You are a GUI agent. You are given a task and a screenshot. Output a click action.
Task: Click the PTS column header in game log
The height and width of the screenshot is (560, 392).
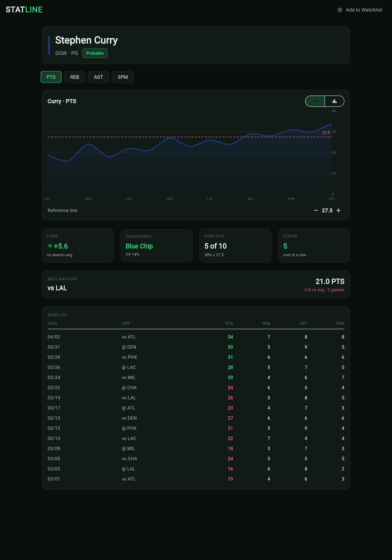229,323
